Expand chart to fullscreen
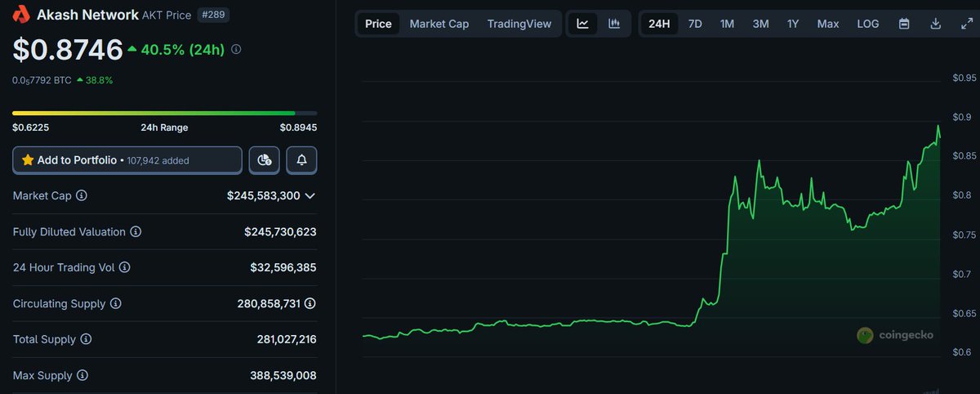Image resolution: width=980 pixels, height=394 pixels. pyautogui.click(x=966, y=24)
